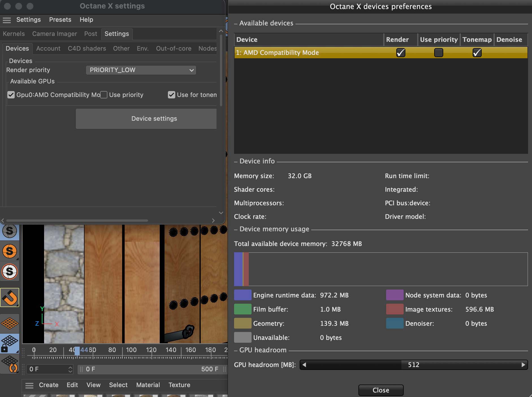
Task: Click the 32.0 GB memory size value
Action: [x=300, y=176]
